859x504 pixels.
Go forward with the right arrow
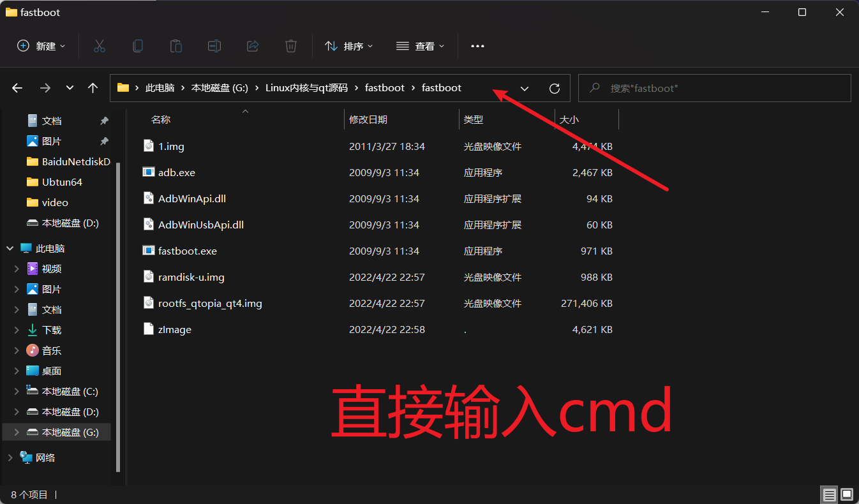click(x=45, y=88)
